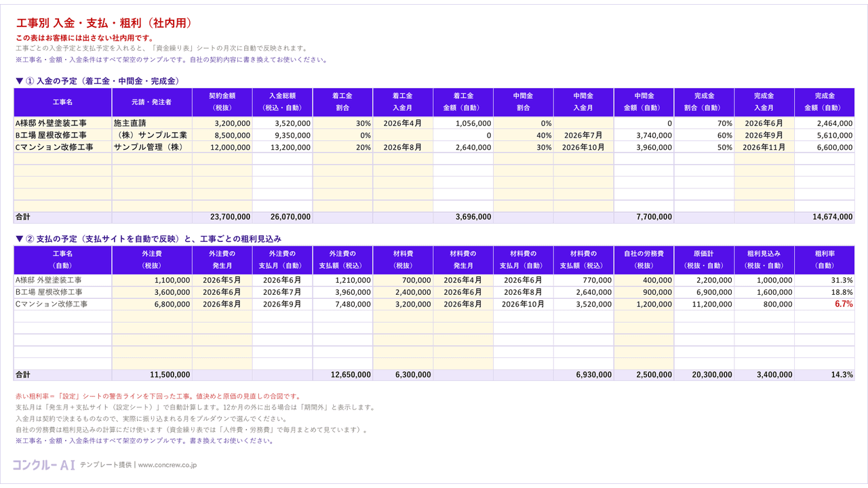The height and width of the screenshot is (488, 868).
Task: Click contract amount 8,500,000
Action: pos(222,135)
